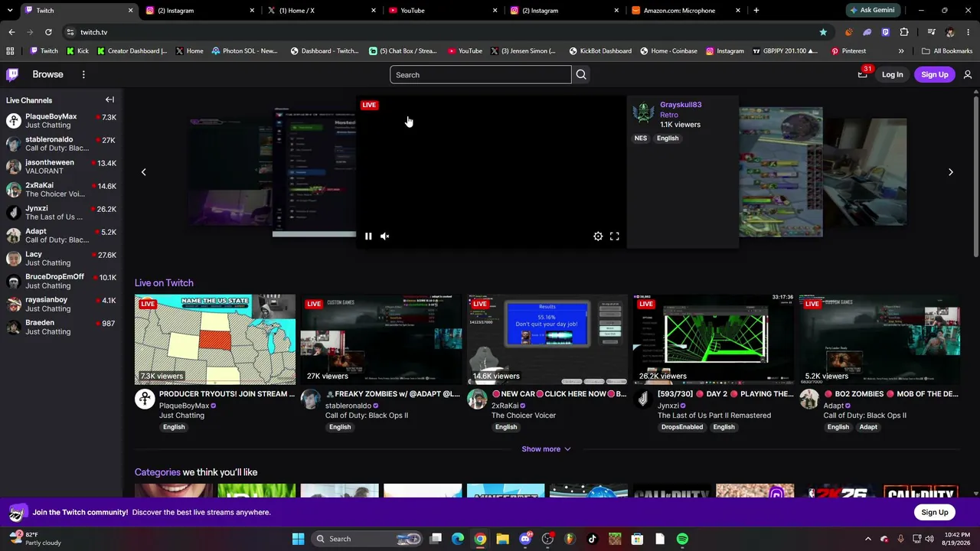Pause the featured live stream

(368, 236)
